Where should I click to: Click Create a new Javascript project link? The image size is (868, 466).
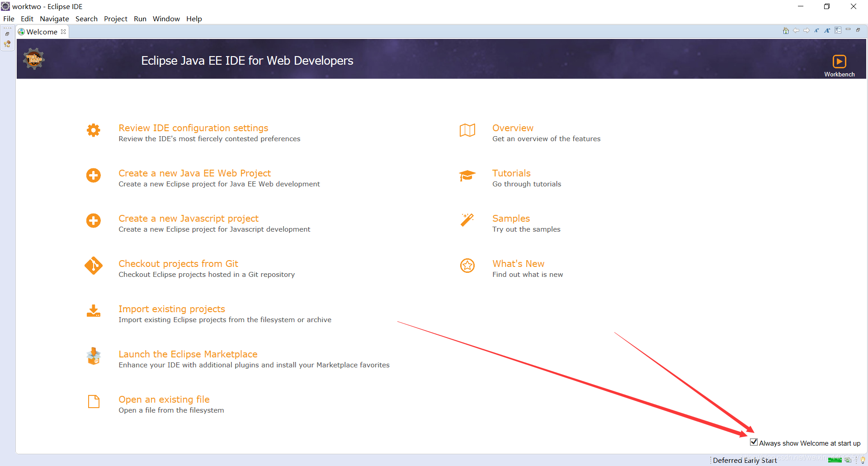click(x=189, y=219)
